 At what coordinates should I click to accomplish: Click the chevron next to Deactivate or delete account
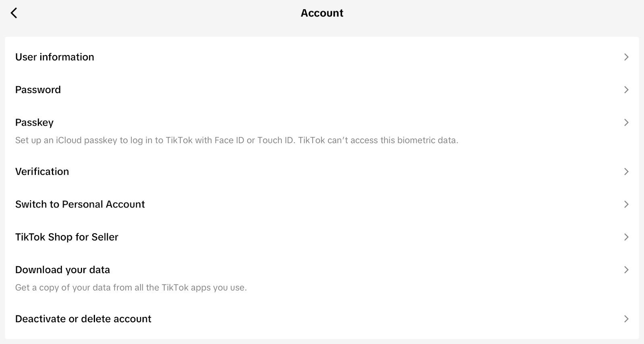[626, 319]
